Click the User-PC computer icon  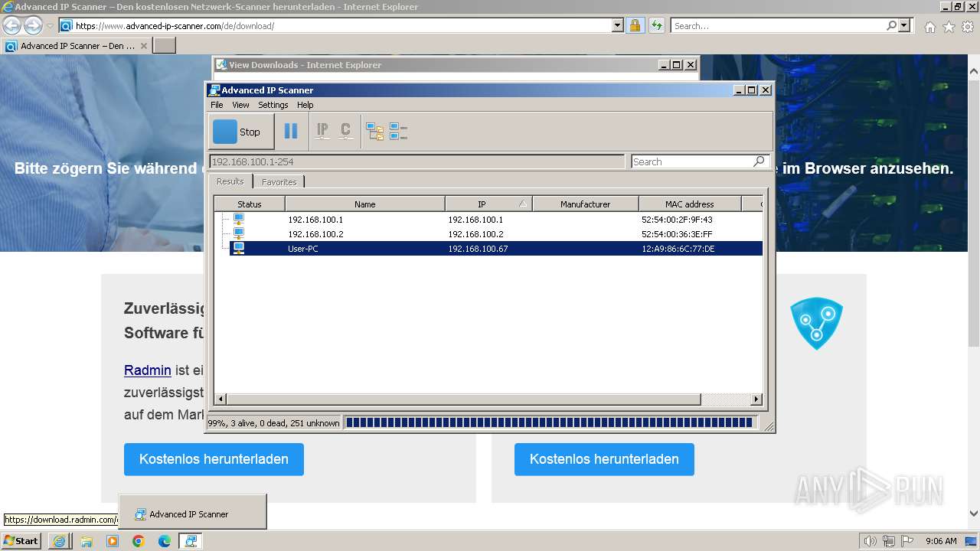(239, 249)
